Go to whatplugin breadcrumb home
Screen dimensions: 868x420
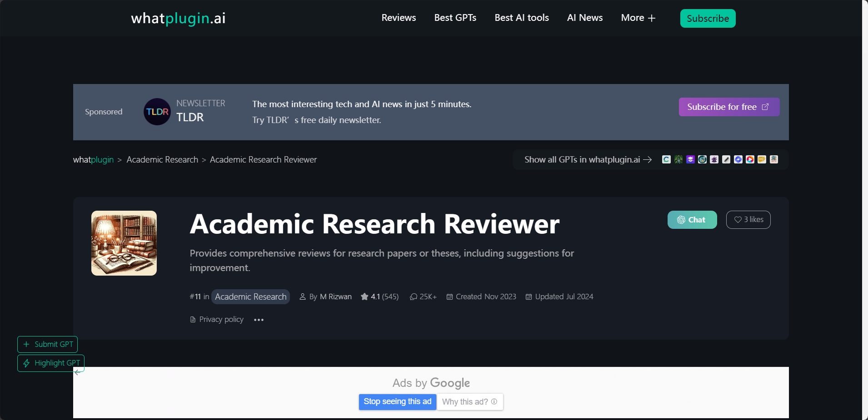[93, 159]
